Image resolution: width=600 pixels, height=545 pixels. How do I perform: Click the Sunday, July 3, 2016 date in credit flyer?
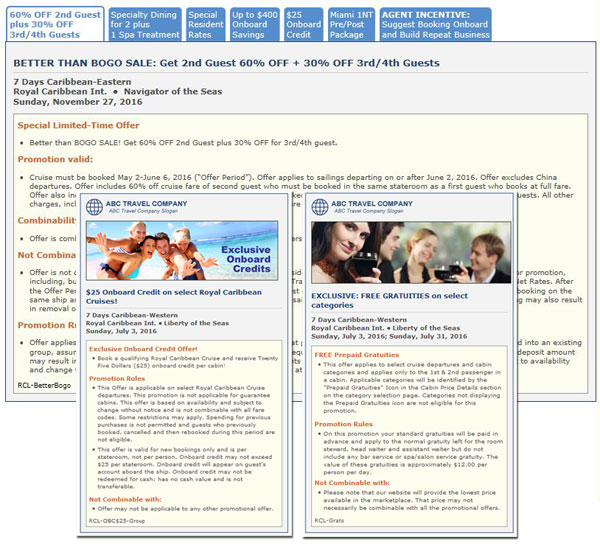coord(121,331)
